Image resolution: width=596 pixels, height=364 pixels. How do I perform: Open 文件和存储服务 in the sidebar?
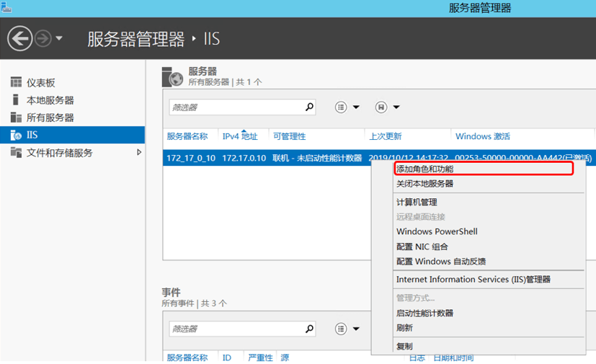point(59,153)
